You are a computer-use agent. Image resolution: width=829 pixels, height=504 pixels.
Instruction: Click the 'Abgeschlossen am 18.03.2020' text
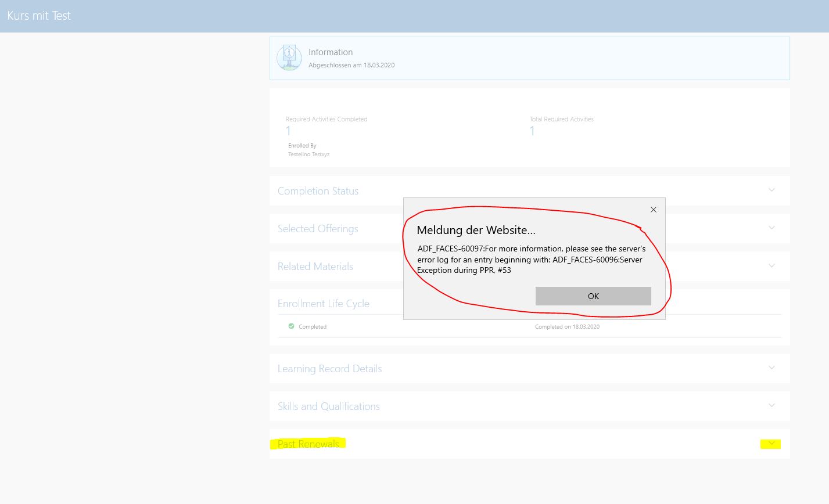tap(351, 65)
